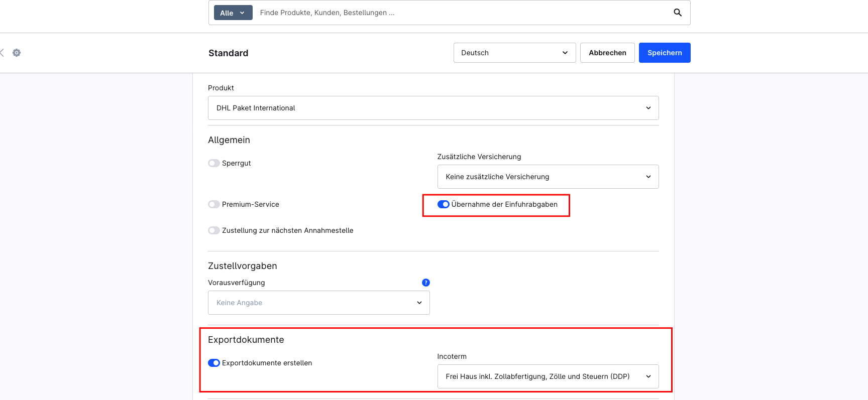Open the Incoterm dropdown
The width and height of the screenshot is (868, 400).
click(548, 376)
